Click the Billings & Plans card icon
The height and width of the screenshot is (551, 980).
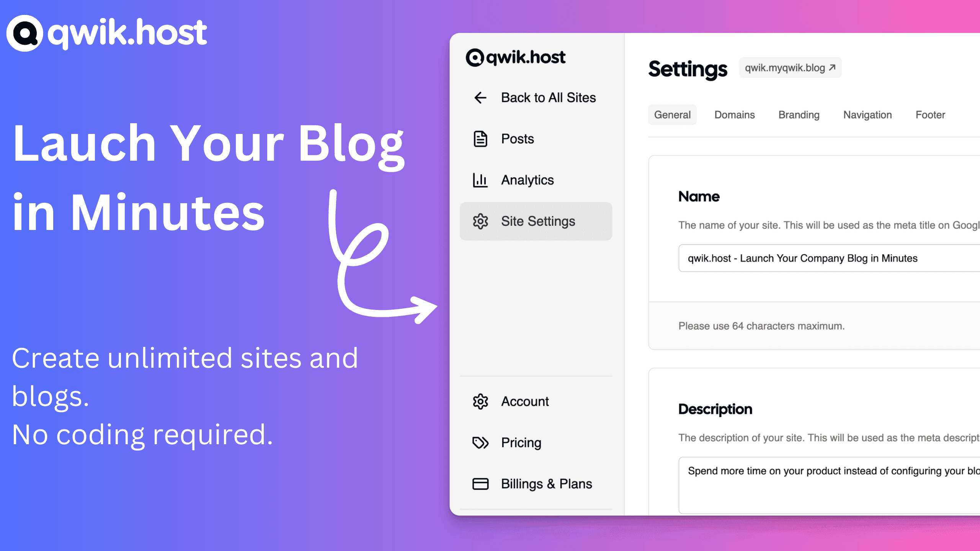pyautogui.click(x=480, y=483)
